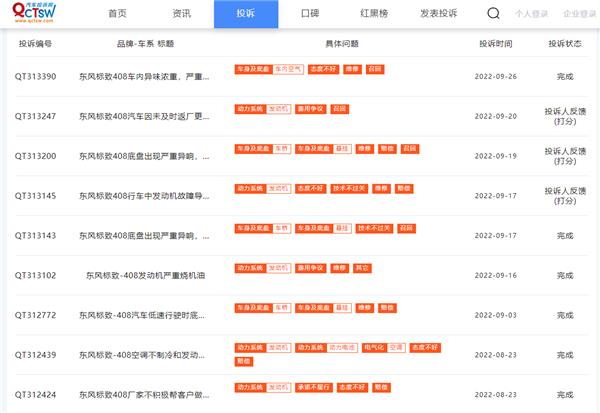Click the 态度不好 tag in row QT312424
600x413 pixels.
click(x=352, y=388)
